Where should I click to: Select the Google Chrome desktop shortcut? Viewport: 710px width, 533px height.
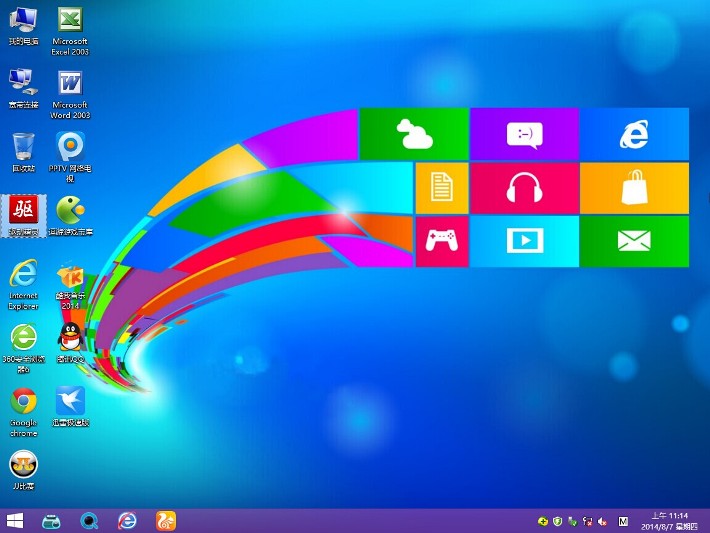pyautogui.click(x=23, y=401)
